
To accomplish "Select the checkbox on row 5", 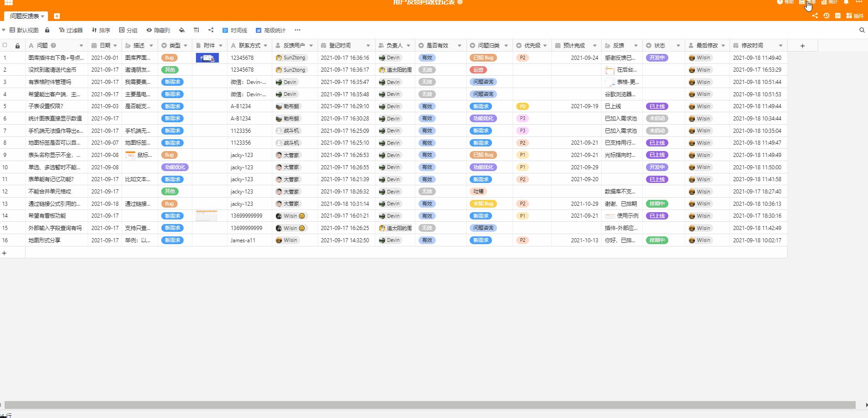I will coord(5,106).
